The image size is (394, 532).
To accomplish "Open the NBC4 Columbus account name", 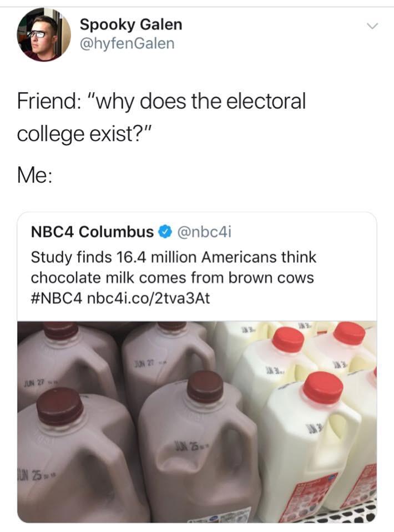I will click(x=92, y=232).
